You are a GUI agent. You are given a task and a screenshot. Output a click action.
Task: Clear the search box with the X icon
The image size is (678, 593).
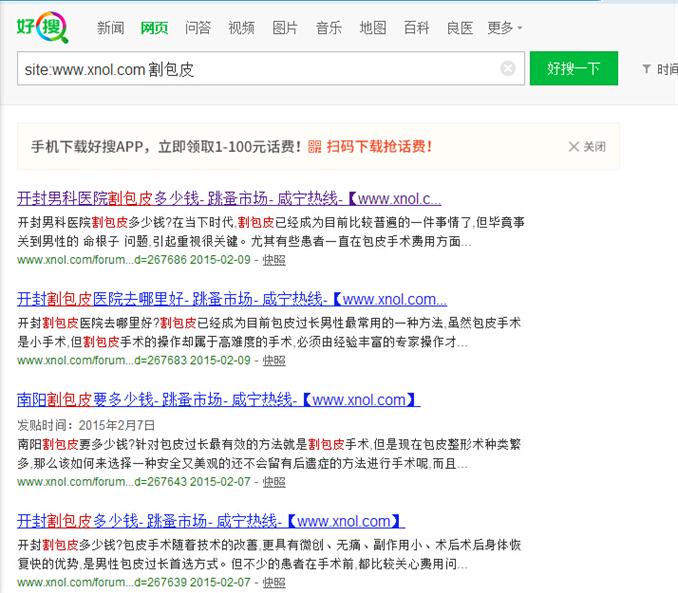coord(508,68)
